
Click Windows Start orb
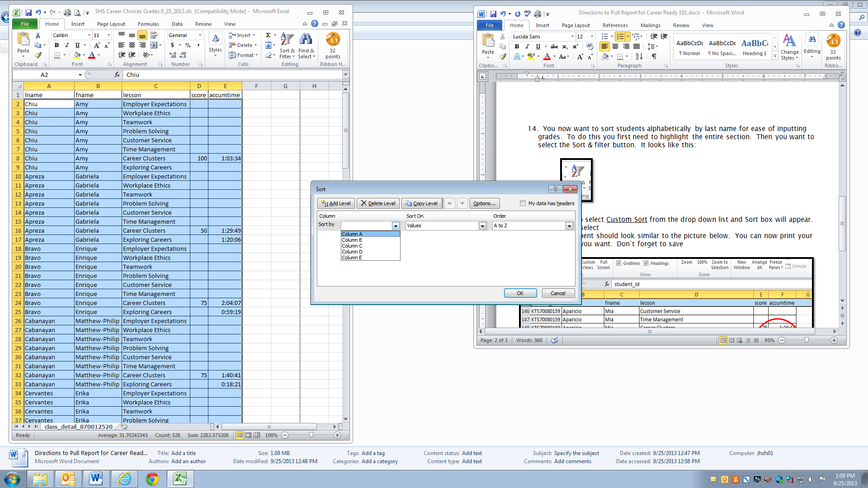(x=12, y=479)
